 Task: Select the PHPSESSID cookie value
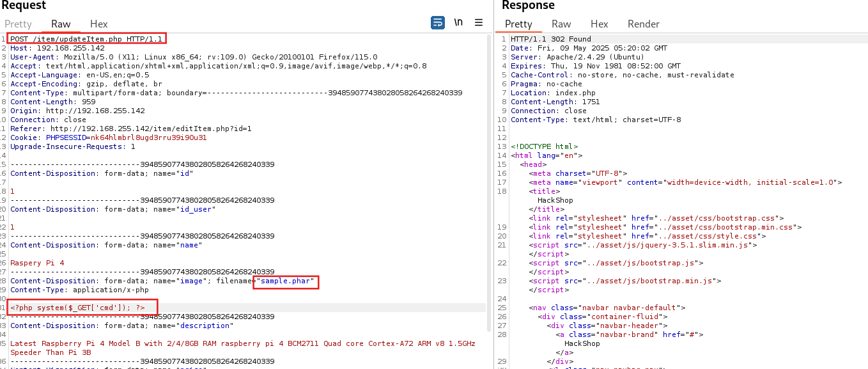click(148, 137)
